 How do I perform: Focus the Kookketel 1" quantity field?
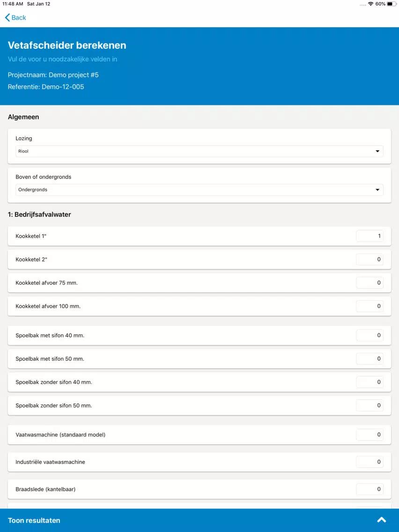(x=369, y=236)
